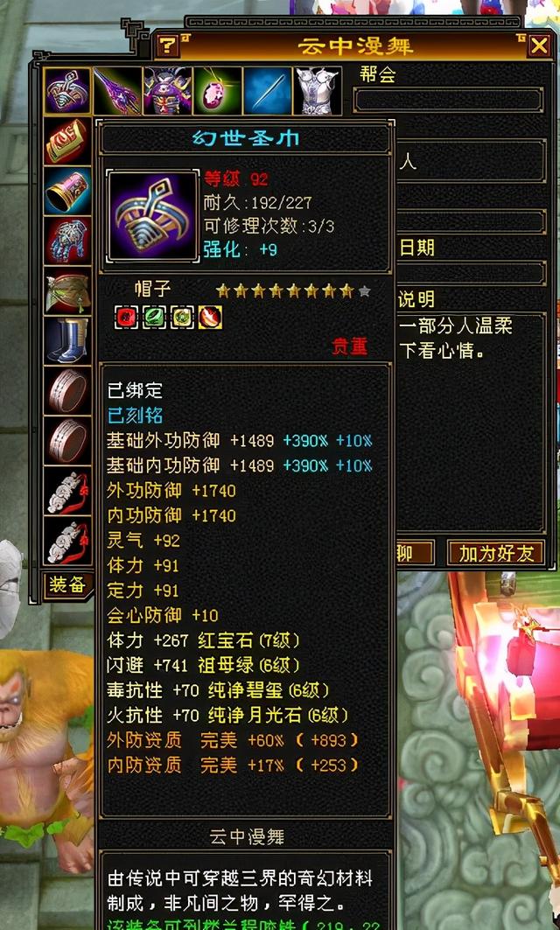Select the blue needle hidden weapon slot

click(x=267, y=91)
